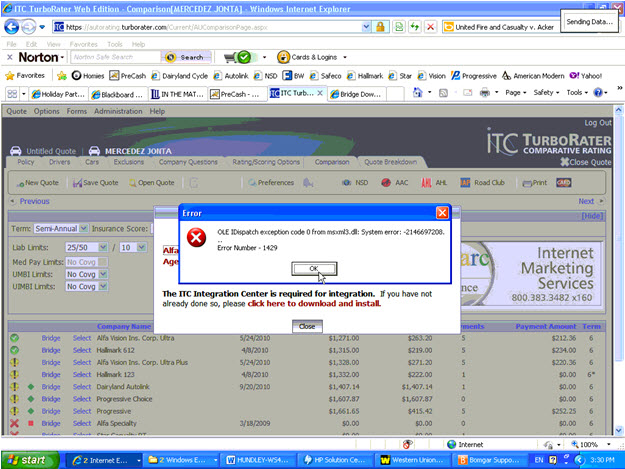
Task: Click Open Quote toolbar icon
Action: pos(151,183)
